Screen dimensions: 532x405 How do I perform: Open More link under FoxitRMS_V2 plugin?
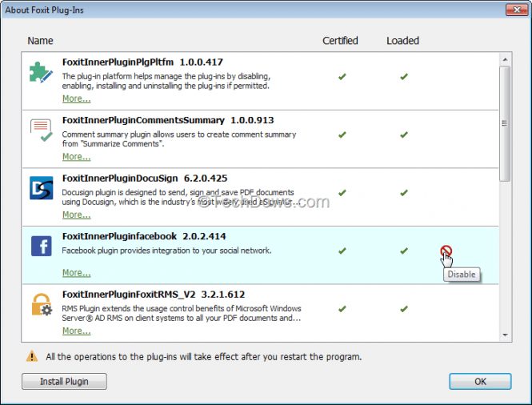(76, 331)
